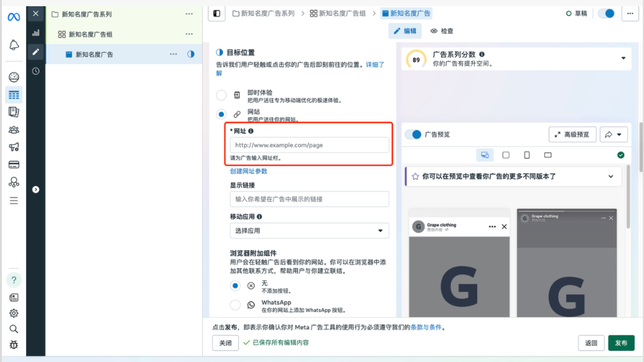
Task: Open the history clock icon
Action: coord(35,71)
